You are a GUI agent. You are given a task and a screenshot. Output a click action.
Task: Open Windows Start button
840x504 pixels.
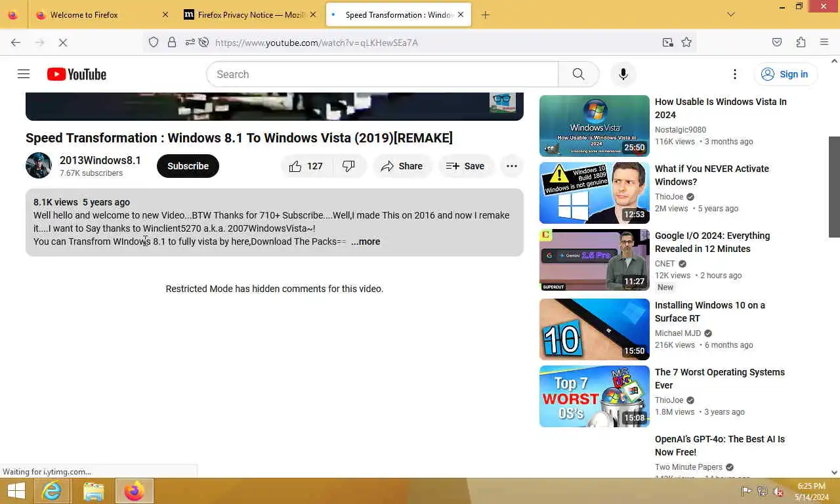point(16,491)
